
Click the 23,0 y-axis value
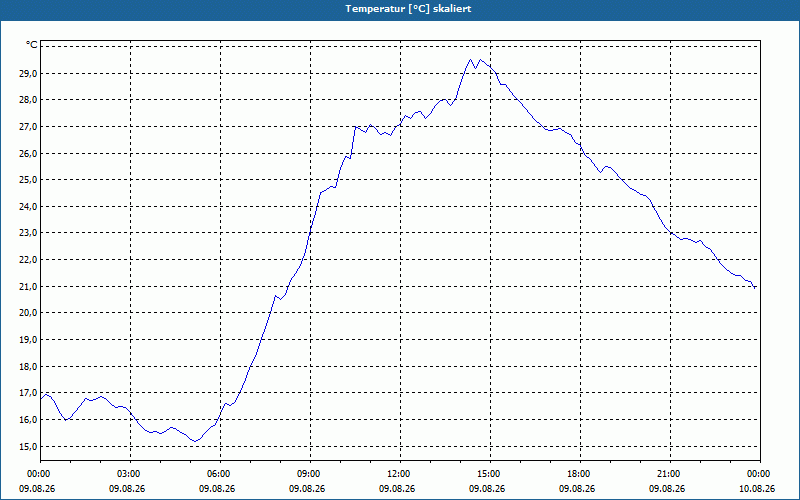29,233
